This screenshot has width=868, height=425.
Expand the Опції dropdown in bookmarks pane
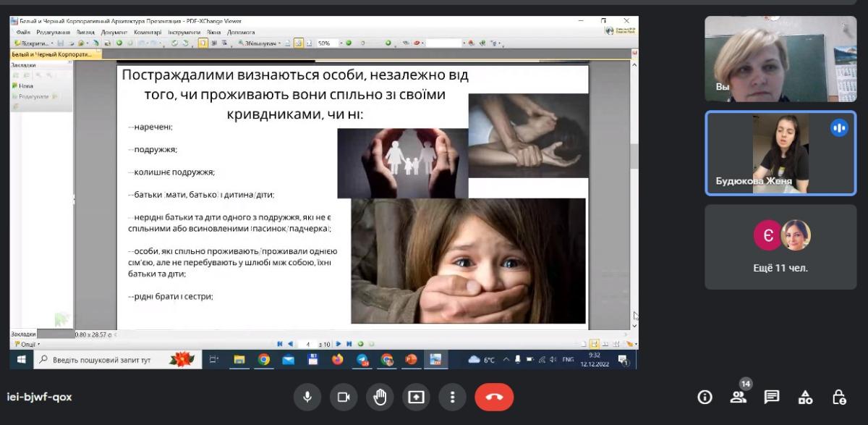pos(26,344)
